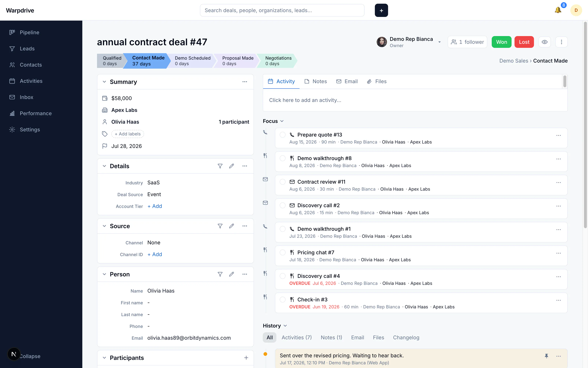Open Details section ellipsis menu

(245, 166)
